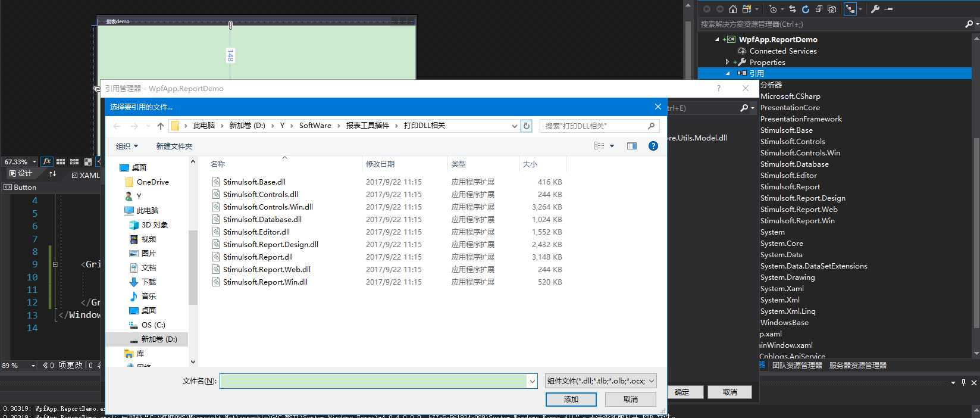Viewport: 980px width, 418px height.
Task: Toggle the fx effects button in designer toolbar
Action: click(47, 161)
